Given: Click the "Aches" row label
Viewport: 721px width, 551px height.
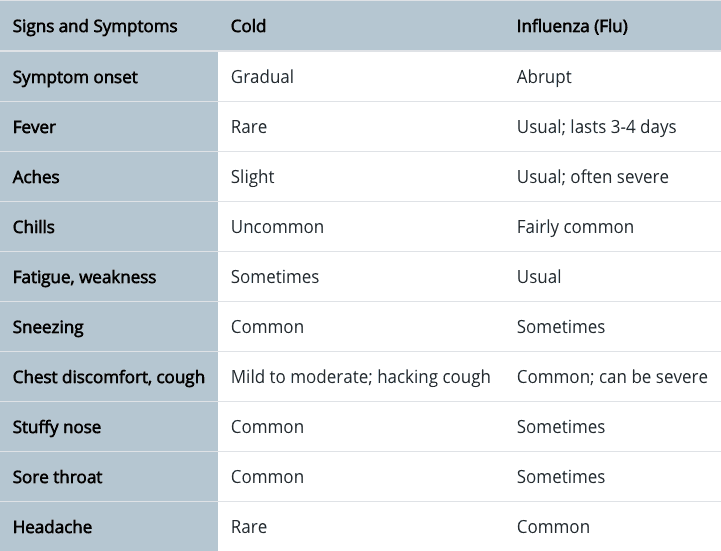Looking at the screenshot, I should coord(36,177).
